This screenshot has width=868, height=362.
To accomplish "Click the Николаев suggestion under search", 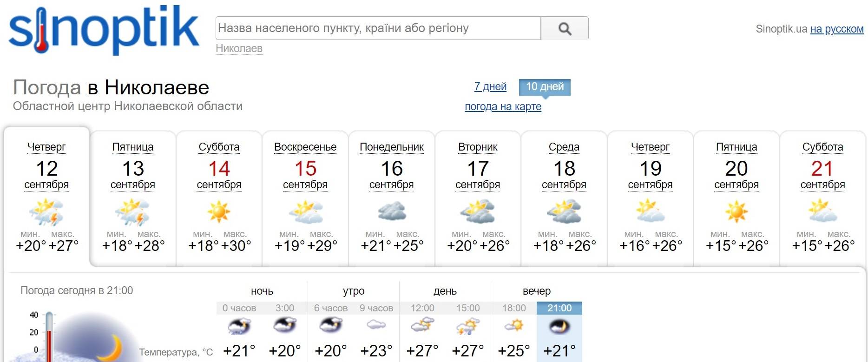I will (x=239, y=48).
